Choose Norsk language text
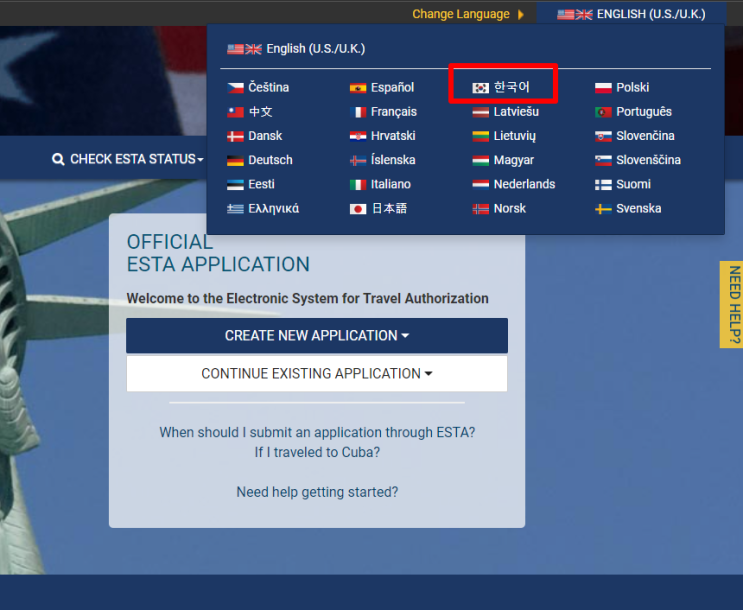 point(509,208)
